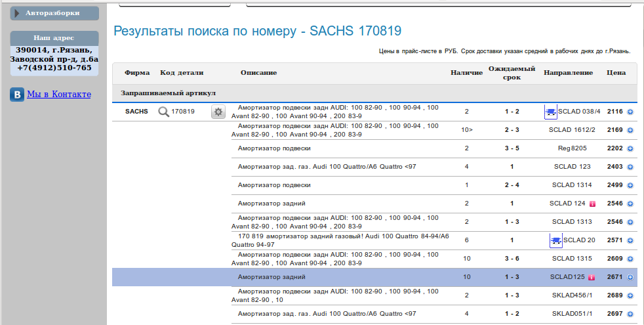Click the delivery truck icon next to SCLAD 20

tap(556, 240)
